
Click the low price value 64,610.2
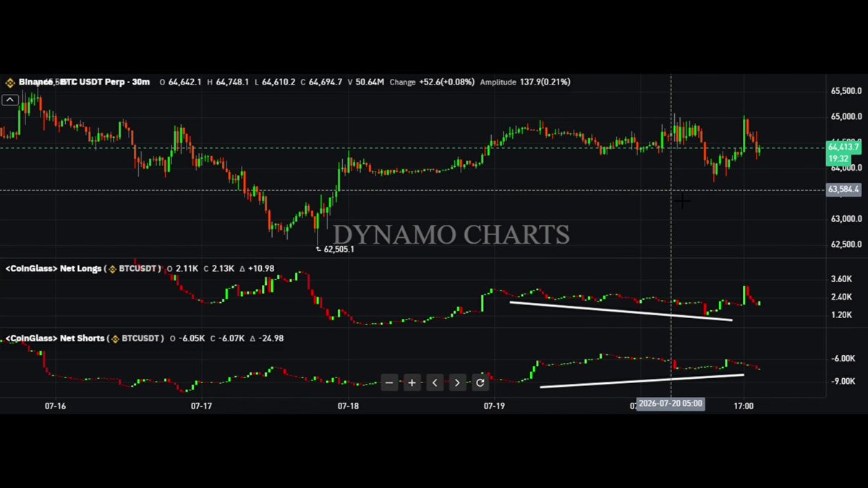coord(278,82)
